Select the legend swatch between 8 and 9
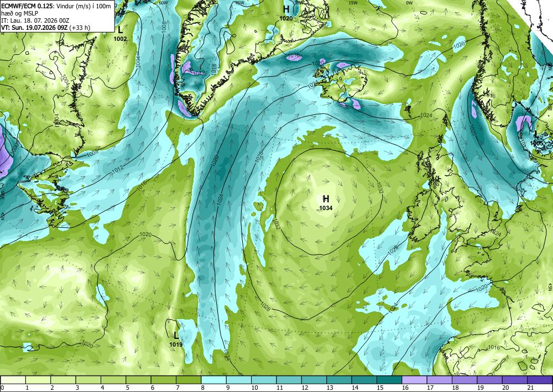The image size is (553, 392). [213, 380]
